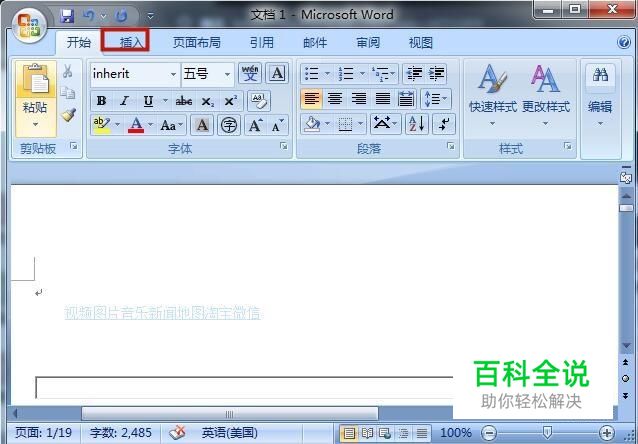Viewport: 638px width, 444px height.
Task: Open 更改样式 menu
Action: pos(546,94)
